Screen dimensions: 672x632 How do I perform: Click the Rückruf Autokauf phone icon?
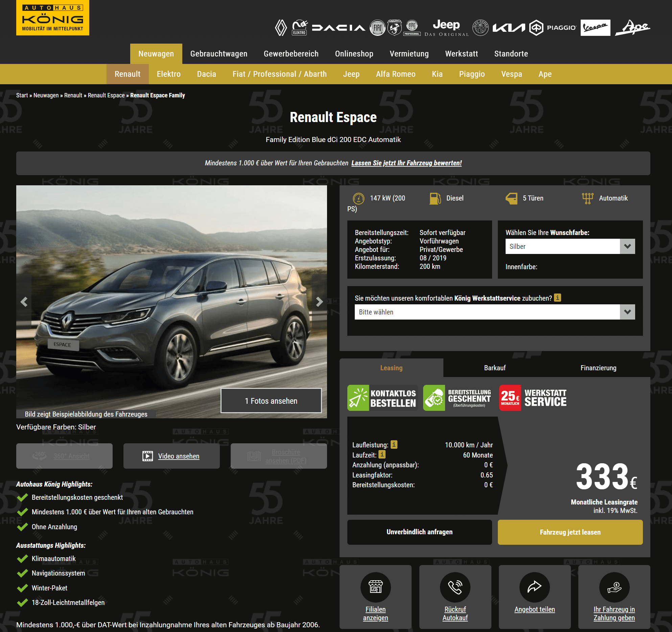coord(455,587)
